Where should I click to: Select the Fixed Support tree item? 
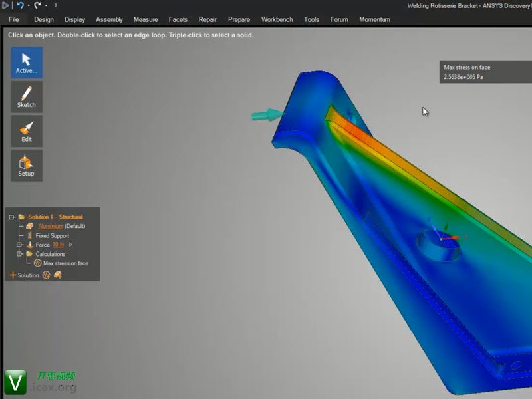pos(53,235)
